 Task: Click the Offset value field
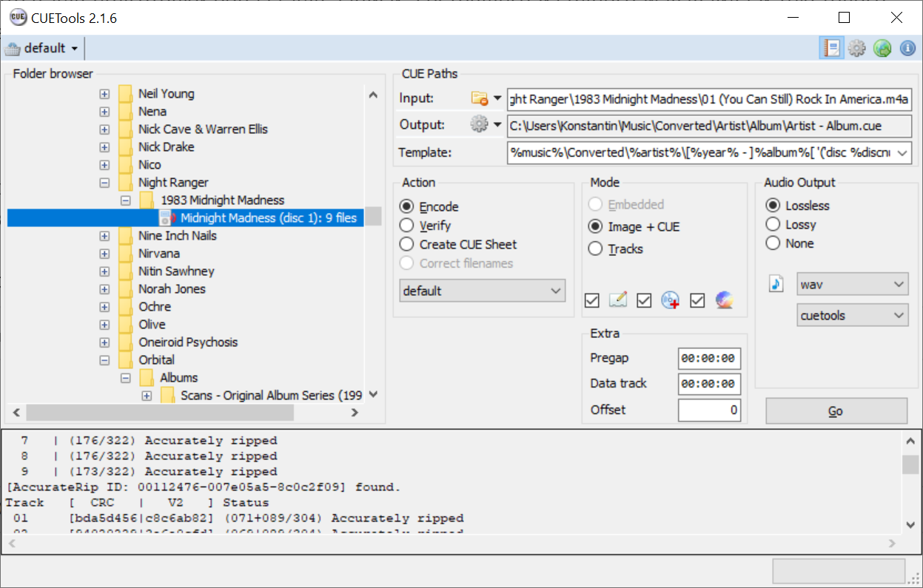(x=709, y=409)
